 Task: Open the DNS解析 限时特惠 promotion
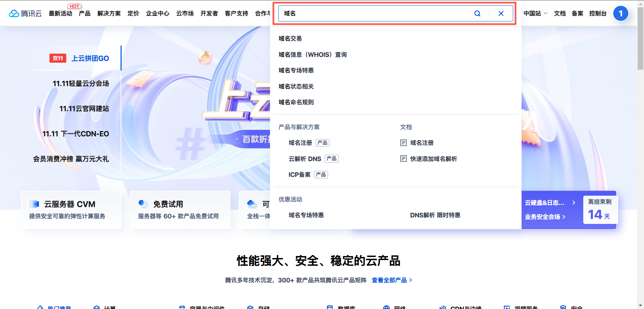click(x=435, y=215)
